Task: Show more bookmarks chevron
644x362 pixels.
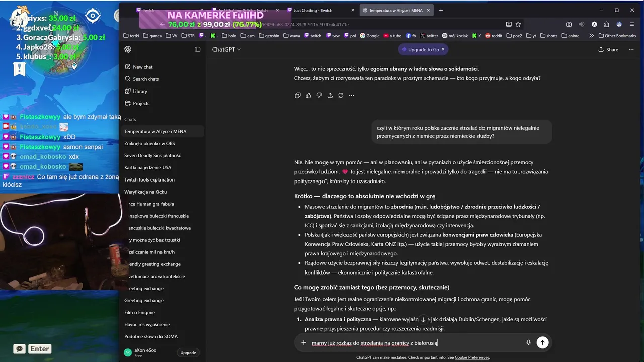Action: point(591,36)
